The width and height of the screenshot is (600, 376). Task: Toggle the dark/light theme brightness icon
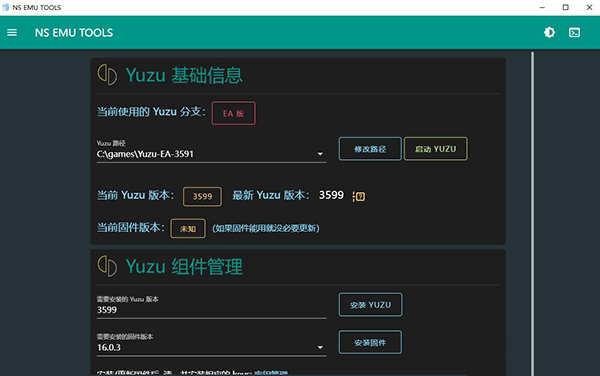tap(549, 33)
